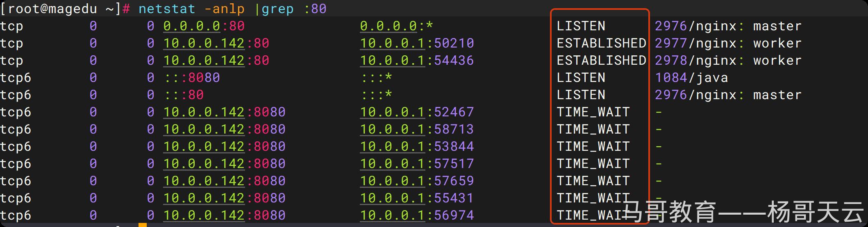
Task: Click foreign address 10.0.0.1:56974
Action: pos(417,215)
